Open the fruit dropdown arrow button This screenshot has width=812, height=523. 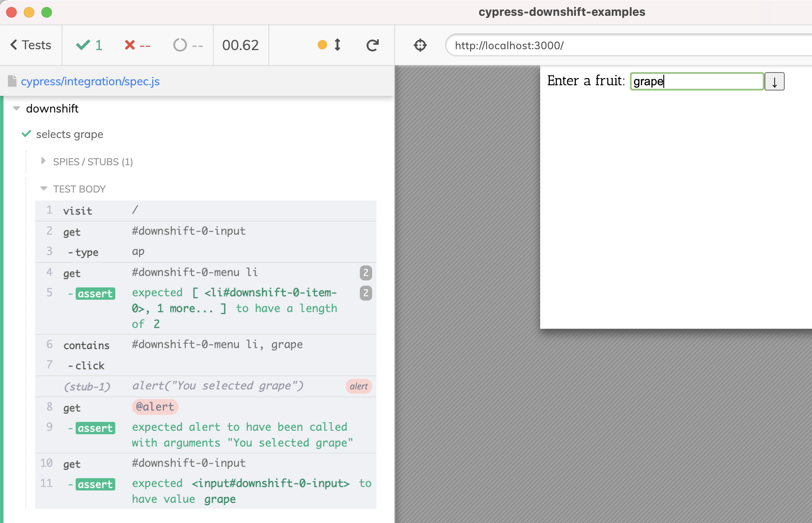[775, 81]
